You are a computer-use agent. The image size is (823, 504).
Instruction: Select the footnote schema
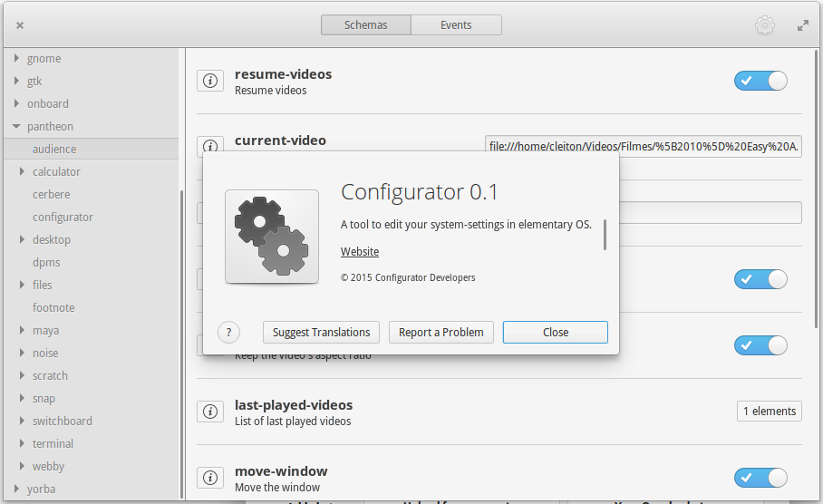click(53, 307)
